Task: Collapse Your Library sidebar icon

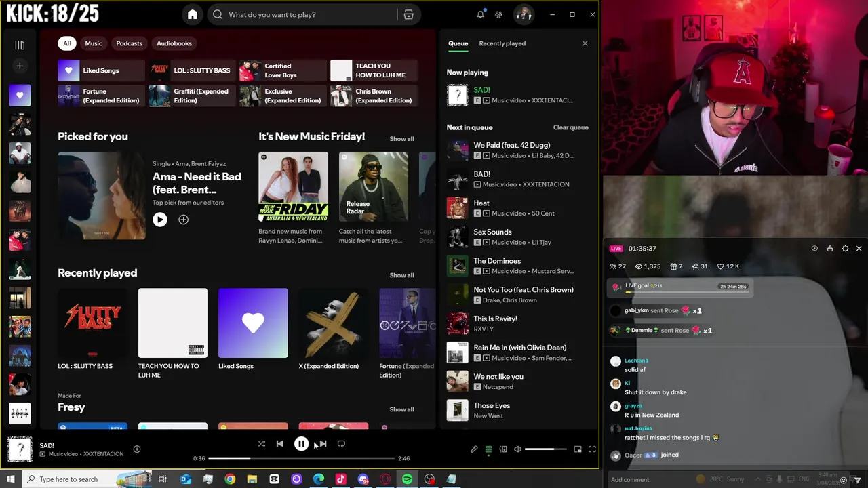Action: click(20, 45)
